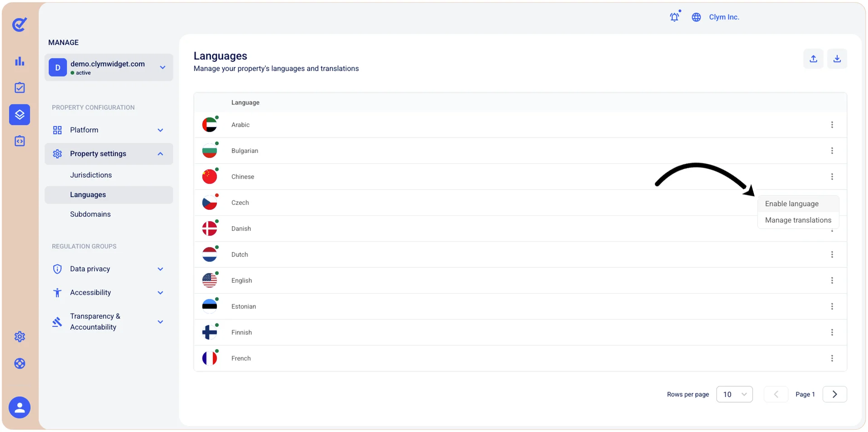The image size is (868, 432).
Task: Click the download translations icon button
Action: point(837,59)
